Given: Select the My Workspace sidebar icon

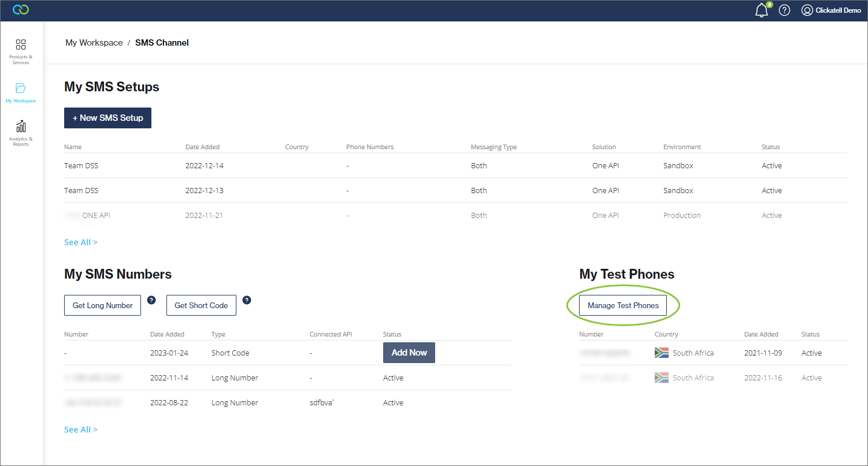Looking at the screenshot, I should click(21, 91).
